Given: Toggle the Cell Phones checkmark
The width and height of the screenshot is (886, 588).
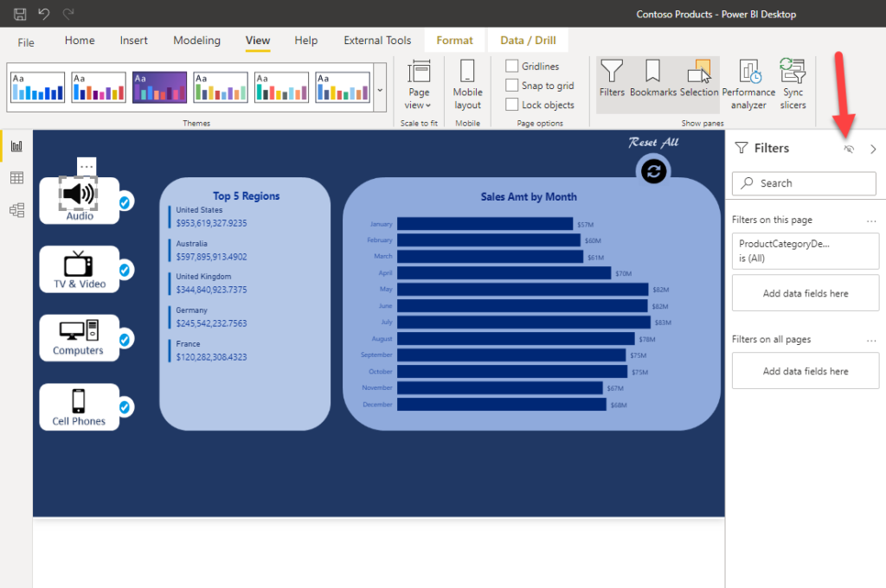Looking at the screenshot, I should [125, 407].
